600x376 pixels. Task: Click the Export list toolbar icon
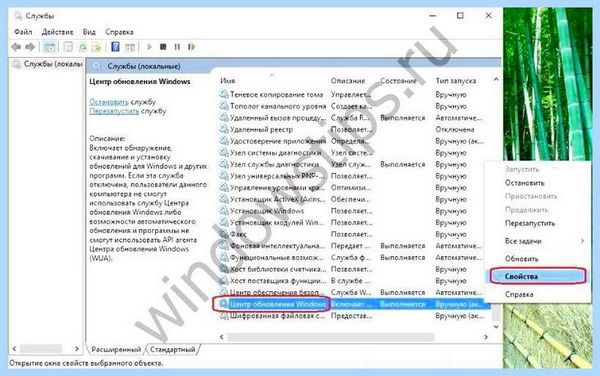coord(97,47)
